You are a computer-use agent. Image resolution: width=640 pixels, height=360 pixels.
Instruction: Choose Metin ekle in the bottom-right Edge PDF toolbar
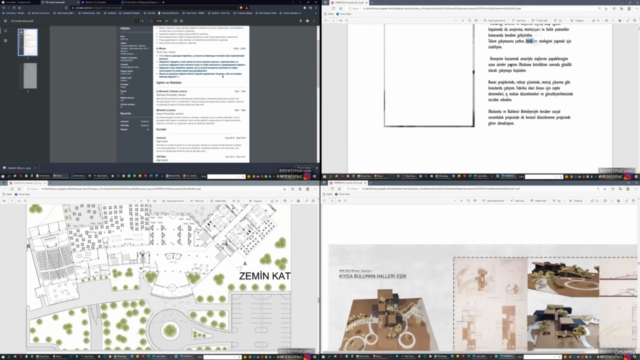[538, 201]
